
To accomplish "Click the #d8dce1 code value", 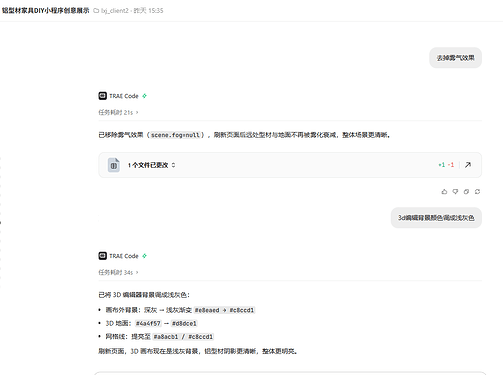I will [184, 323].
